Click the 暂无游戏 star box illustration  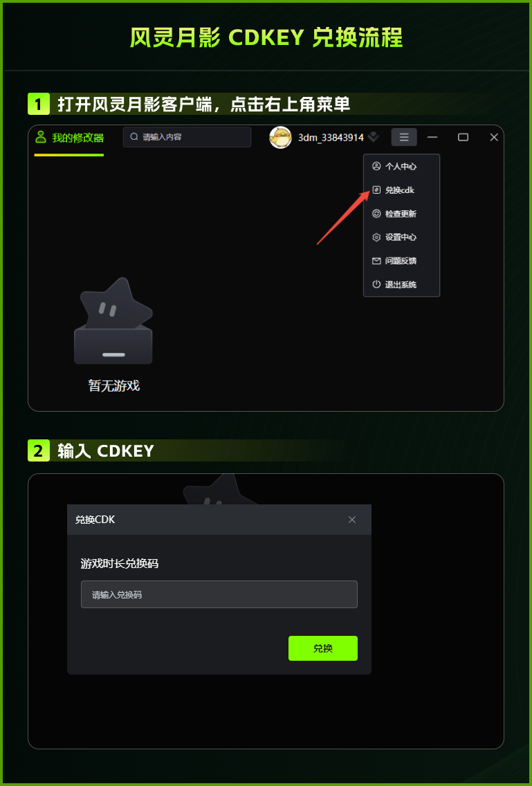click(x=113, y=321)
